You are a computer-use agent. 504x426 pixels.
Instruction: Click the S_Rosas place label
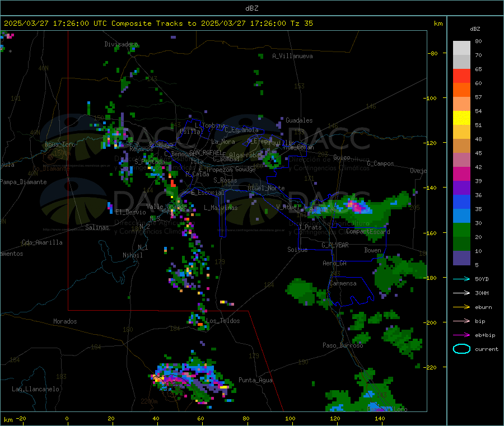[225, 180]
